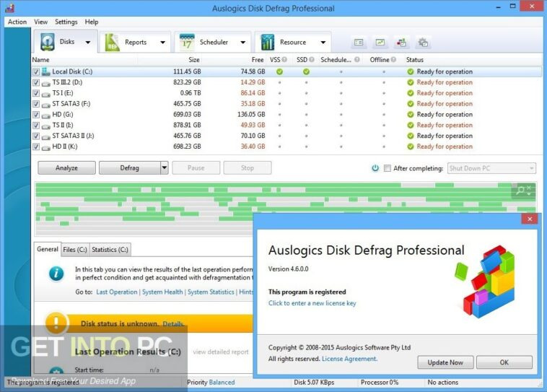Follow the System Statistics link
The image size is (547, 392).
211,292
